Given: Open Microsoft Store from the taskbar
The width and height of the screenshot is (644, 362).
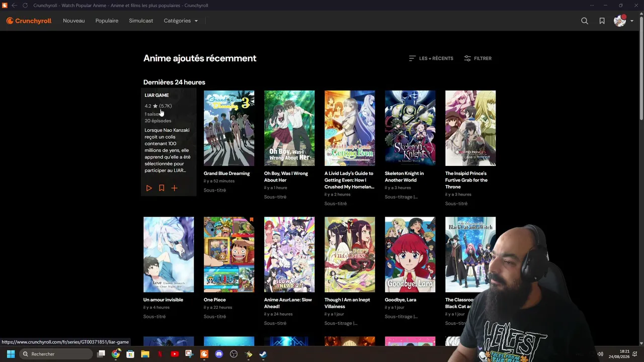Looking at the screenshot, I should pyautogui.click(x=130, y=354).
